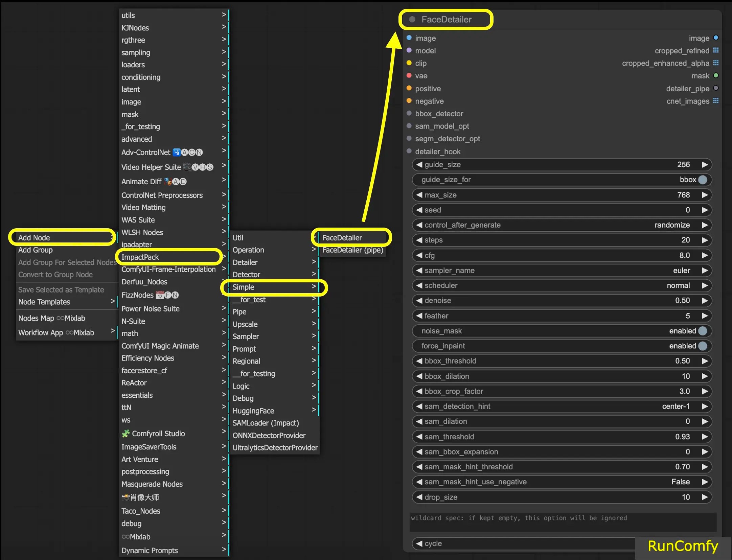Click the detailer_pipe output socket

point(716,88)
